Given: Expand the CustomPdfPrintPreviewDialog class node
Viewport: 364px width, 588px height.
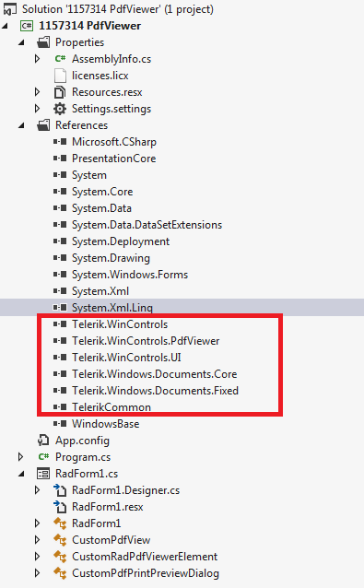Looking at the screenshot, I should [37, 573].
